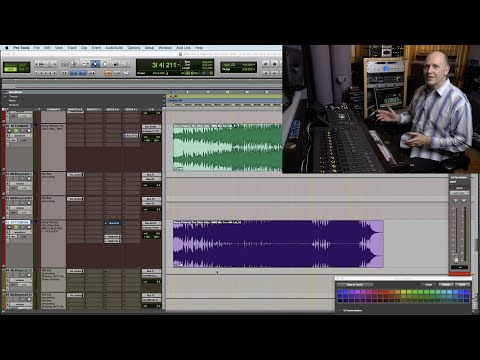Open the insert on first Mix Bus track

pos(76,174)
